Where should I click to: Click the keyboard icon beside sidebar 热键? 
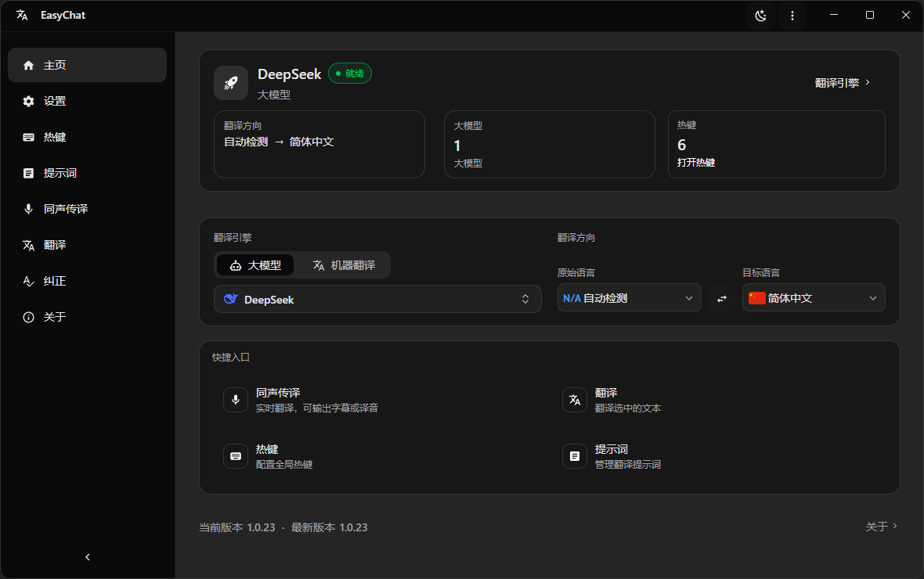pyautogui.click(x=28, y=137)
